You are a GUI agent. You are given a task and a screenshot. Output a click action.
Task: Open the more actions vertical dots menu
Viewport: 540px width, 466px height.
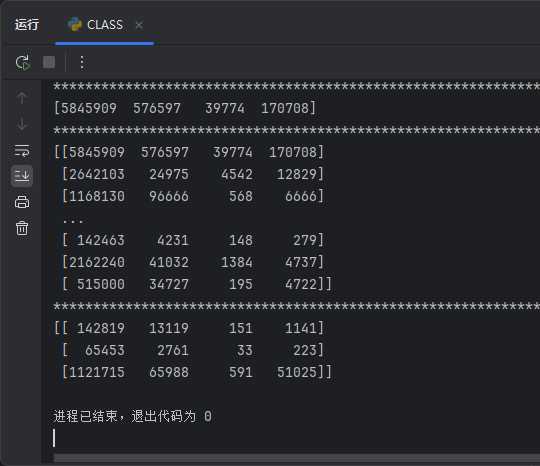[82, 62]
